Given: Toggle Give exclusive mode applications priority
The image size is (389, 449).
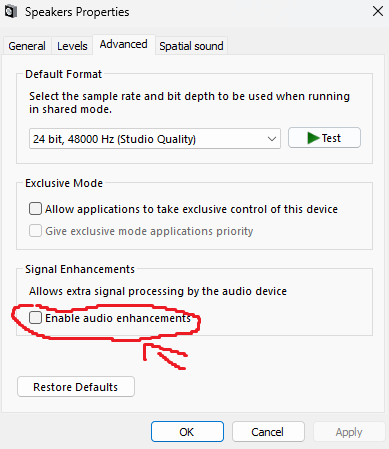Looking at the screenshot, I should pyautogui.click(x=35, y=231).
